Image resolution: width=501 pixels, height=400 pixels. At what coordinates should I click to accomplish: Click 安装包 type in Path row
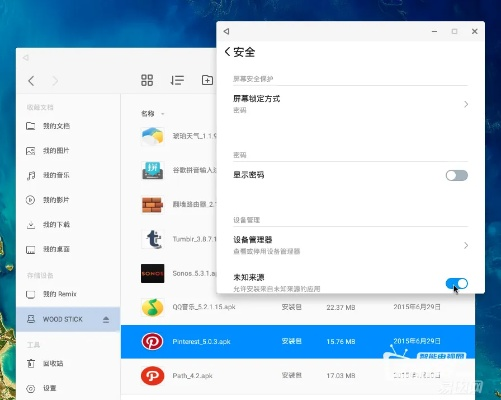point(292,376)
